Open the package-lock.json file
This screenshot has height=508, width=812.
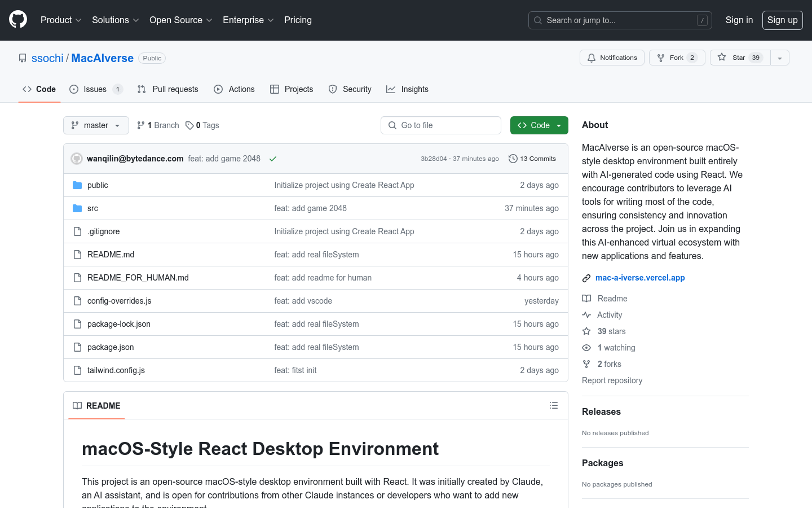119,324
